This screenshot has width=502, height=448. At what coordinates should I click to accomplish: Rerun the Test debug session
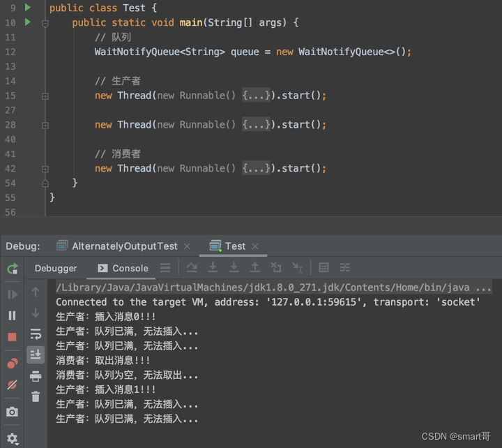pos(12,269)
